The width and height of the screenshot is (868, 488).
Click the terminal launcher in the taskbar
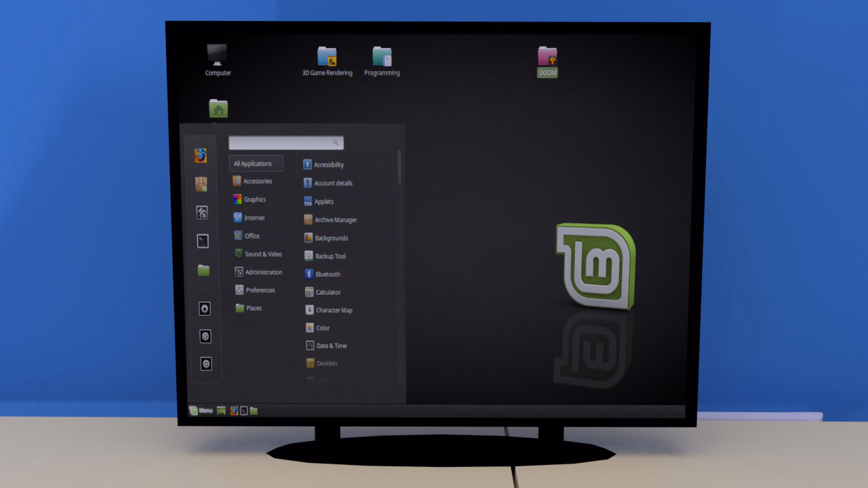click(x=243, y=411)
